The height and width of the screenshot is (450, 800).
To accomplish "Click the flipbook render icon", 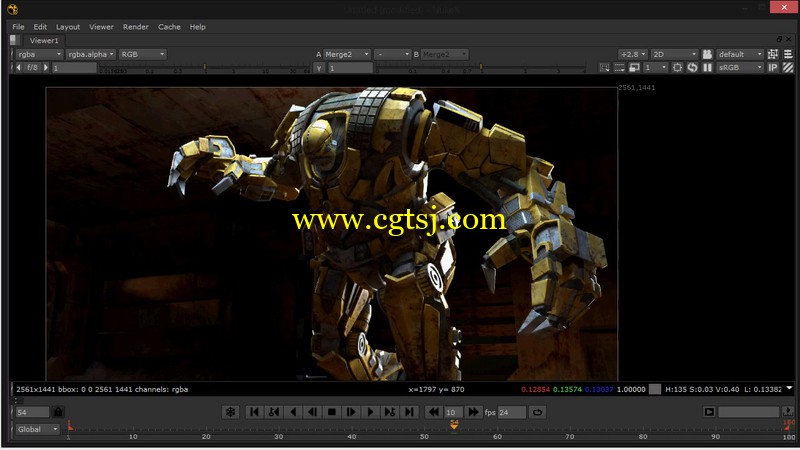I will coord(709,412).
